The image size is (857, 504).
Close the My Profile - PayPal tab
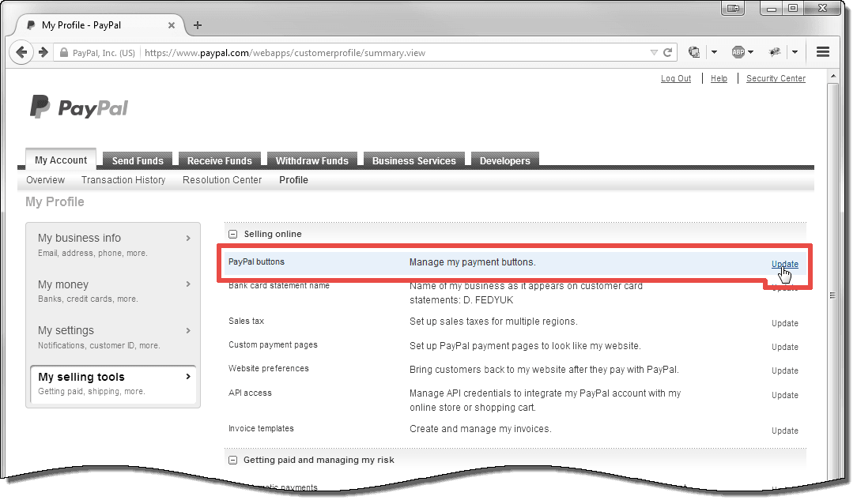click(171, 25)
